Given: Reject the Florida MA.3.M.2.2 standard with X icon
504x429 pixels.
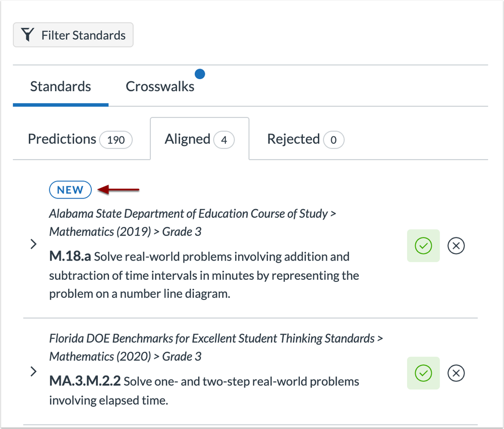Looking at the screenshot, I should point(456,373).
